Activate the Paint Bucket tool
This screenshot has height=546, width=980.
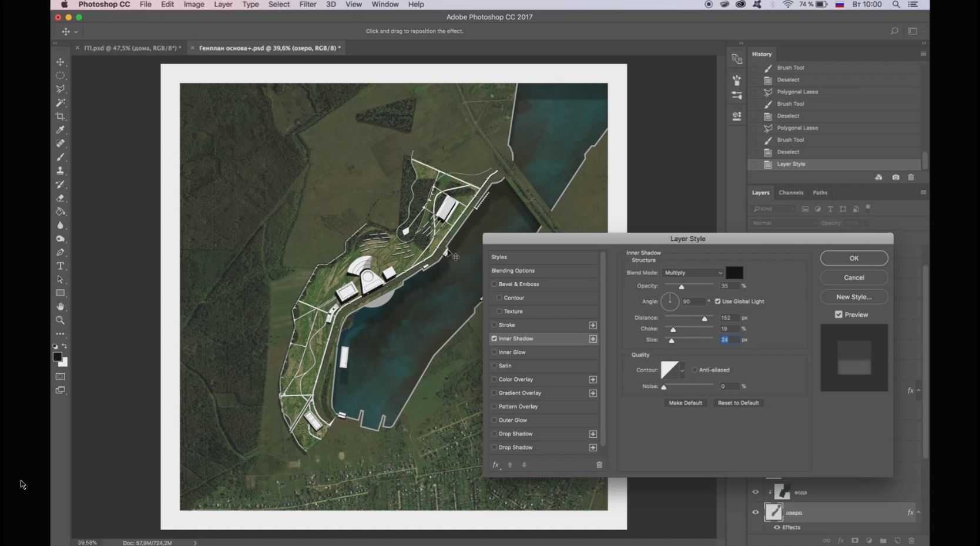coord(61,212)
